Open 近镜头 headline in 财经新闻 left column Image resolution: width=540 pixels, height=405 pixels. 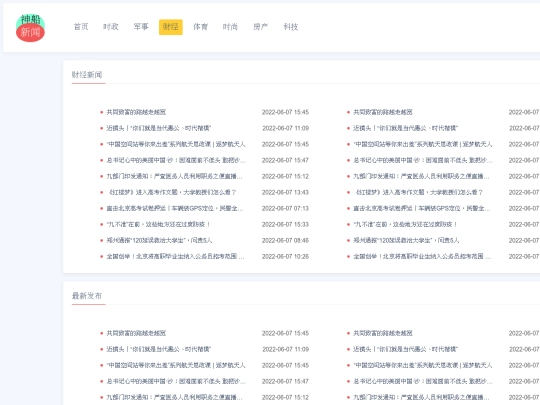(x=159, y=128)
